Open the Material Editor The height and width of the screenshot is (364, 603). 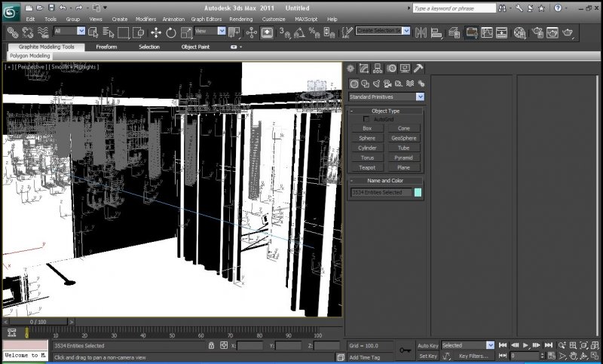(519, 32)
